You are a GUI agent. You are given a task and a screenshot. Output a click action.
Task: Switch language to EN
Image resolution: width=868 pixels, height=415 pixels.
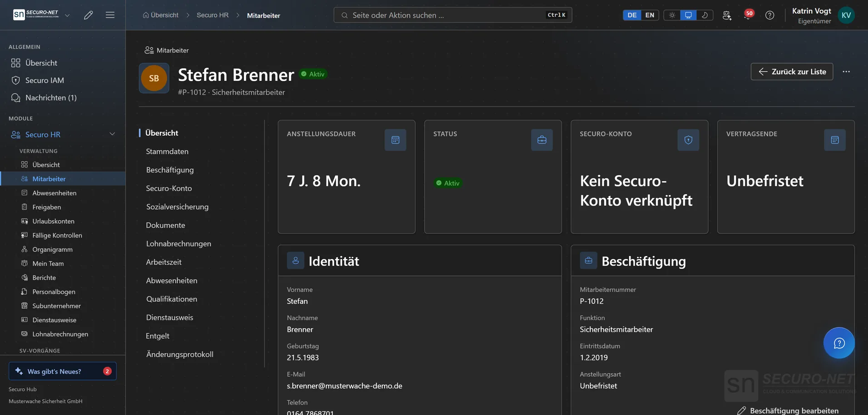pos(650,15)
